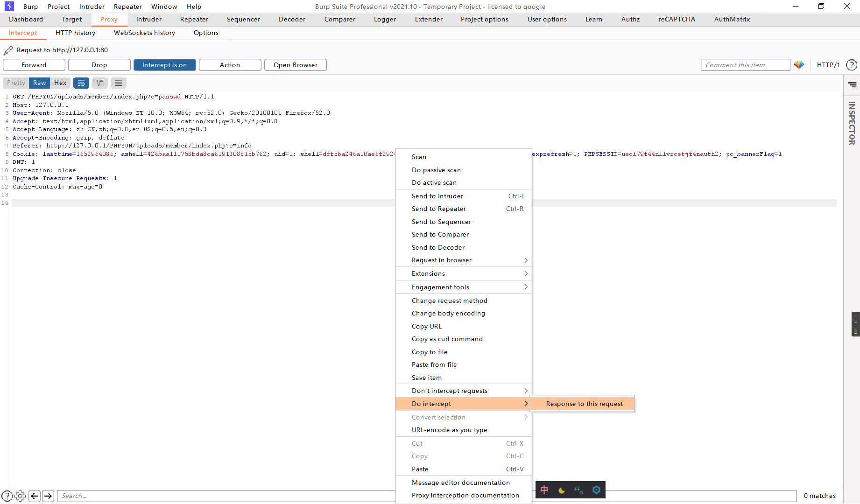Click the Inspector panel side handle

855,324
